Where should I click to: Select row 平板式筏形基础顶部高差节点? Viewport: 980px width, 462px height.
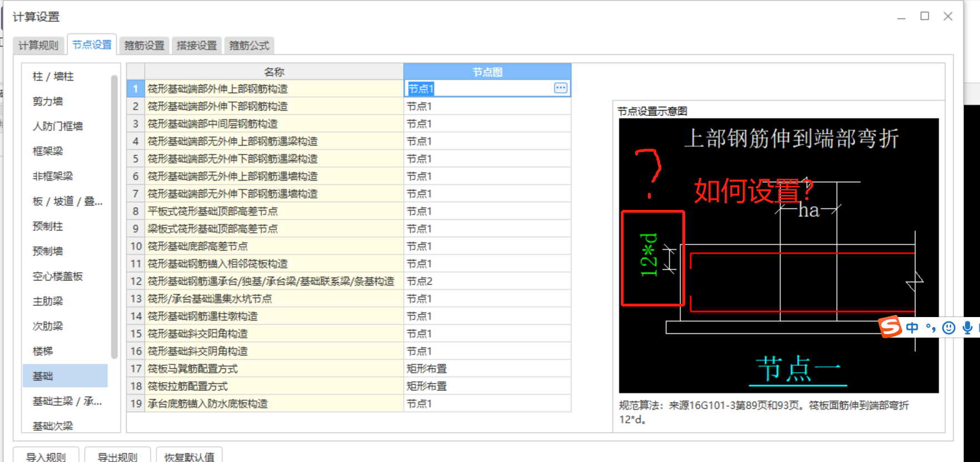click(x=274, y=211)
